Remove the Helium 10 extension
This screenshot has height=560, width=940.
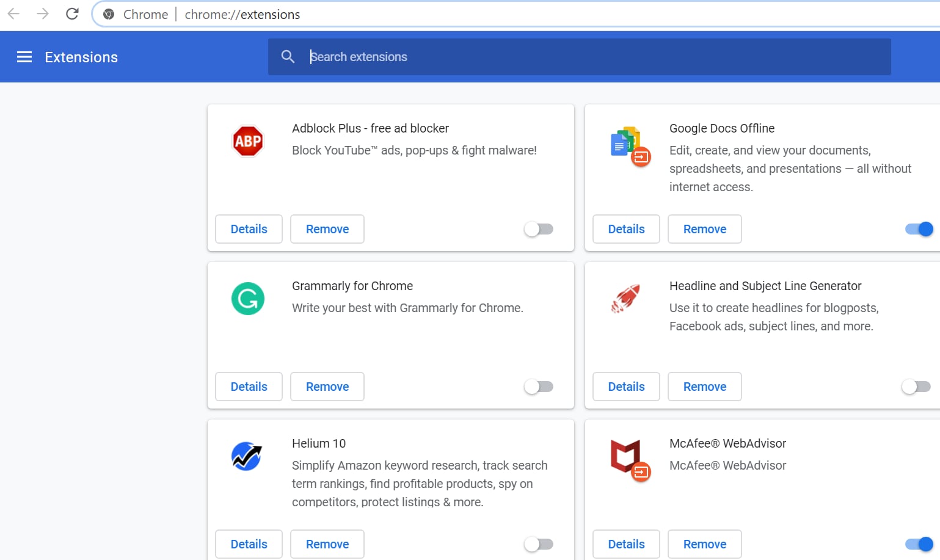pos(327,544)
